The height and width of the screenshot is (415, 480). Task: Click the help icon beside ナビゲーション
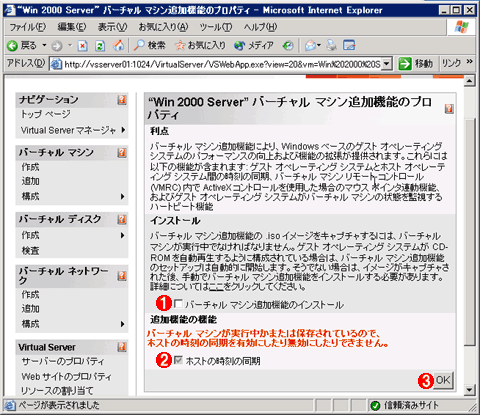pyautogui.click(x=122, y=100)
